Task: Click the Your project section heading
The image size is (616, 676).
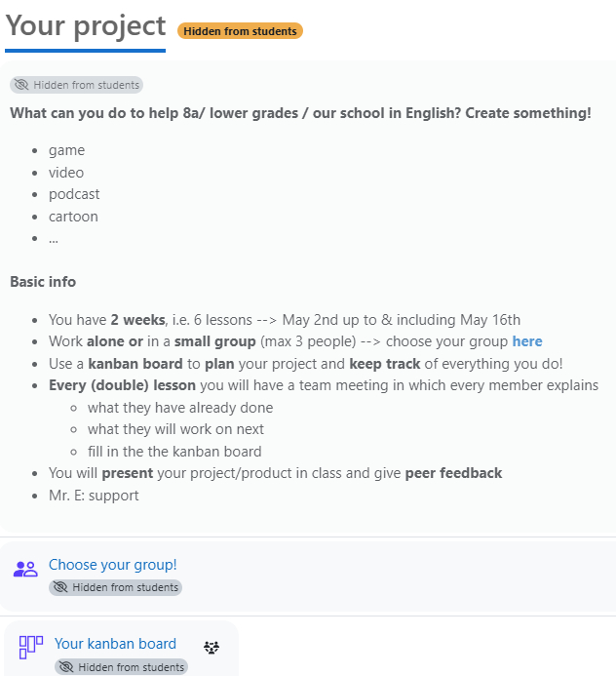Action: pyautogui.click(x=86, y=26)
